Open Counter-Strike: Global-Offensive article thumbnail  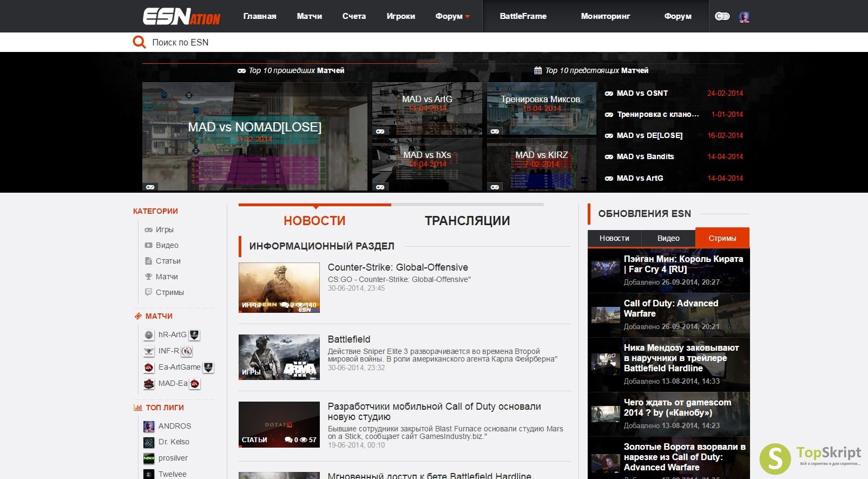tap(279, 287)
